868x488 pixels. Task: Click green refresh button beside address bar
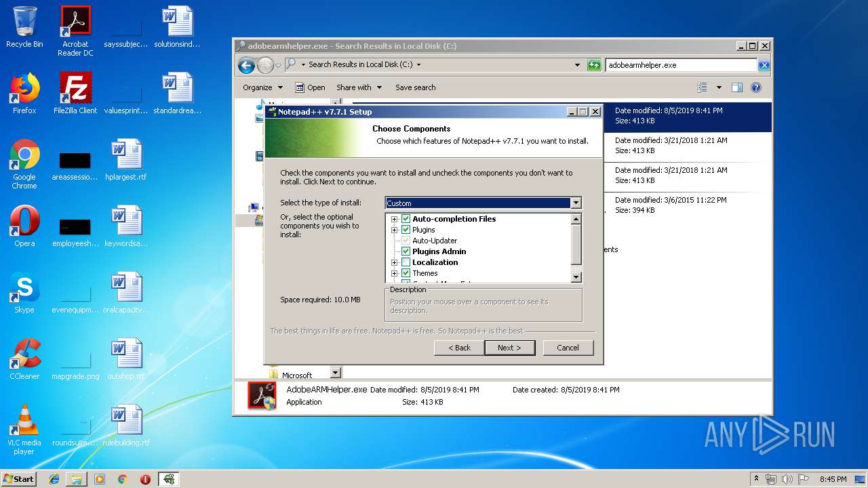594,65
